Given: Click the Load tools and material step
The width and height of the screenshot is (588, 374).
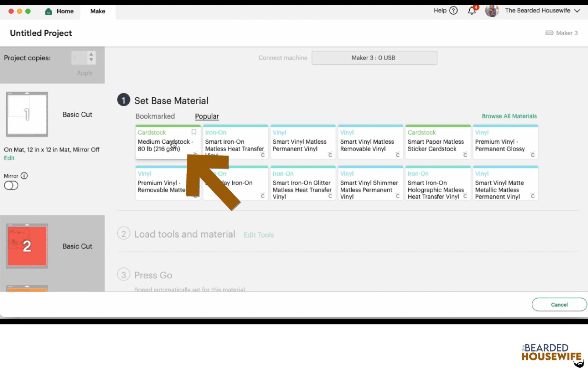Looking at the screenshot, I should click(x=184, y=234).
